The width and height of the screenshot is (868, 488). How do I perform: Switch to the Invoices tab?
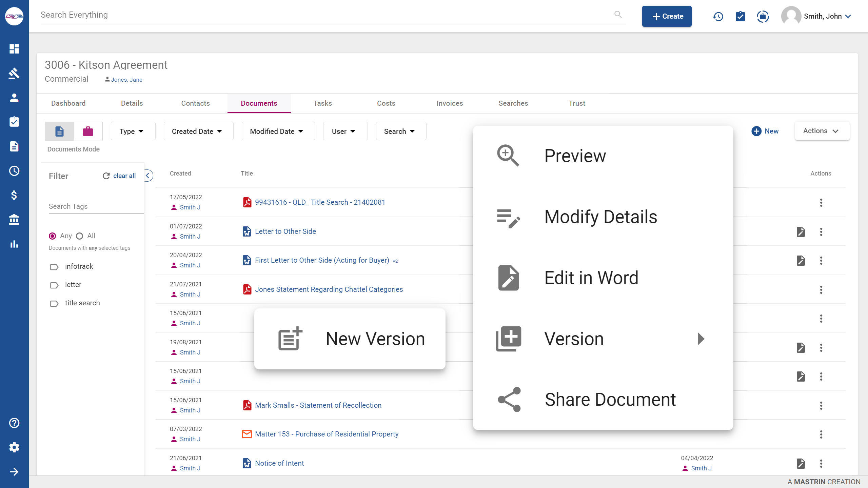tap(450, 103)
